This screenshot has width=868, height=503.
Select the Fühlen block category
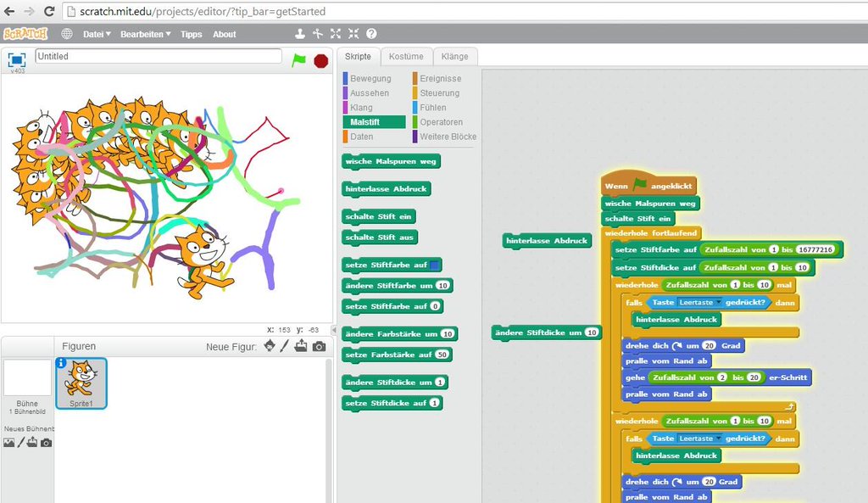pos(433,108)
